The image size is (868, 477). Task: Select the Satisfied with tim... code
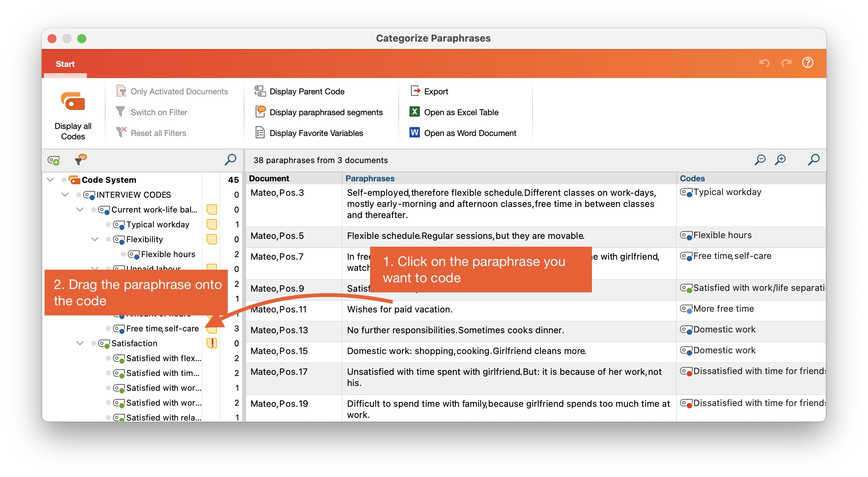click(x=163, y=373)
